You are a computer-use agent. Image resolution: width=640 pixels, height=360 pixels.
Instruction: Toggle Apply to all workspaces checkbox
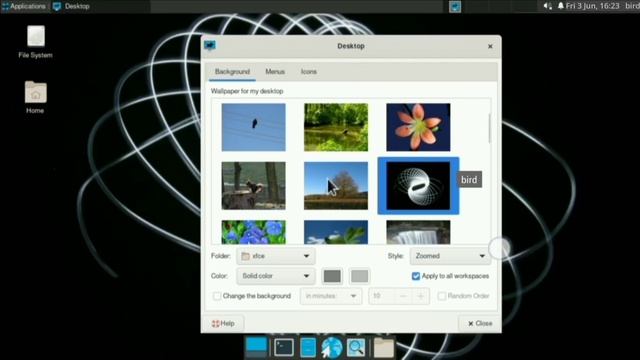[x=416, y=276]
